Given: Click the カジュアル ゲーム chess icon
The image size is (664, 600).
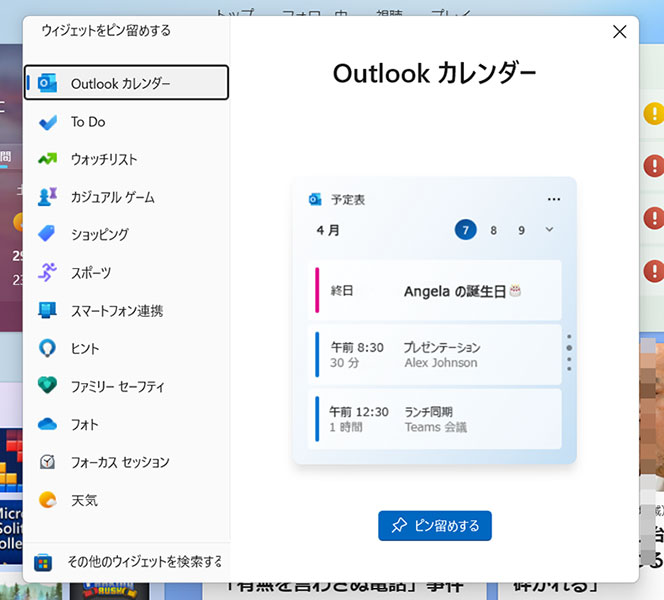Looking at the screenshot, I should click(47, 197).
